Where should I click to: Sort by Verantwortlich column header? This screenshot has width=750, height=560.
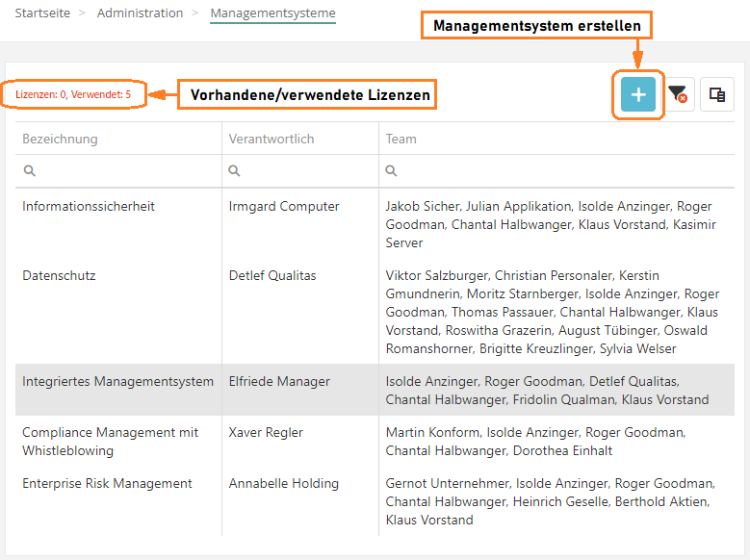point(272,139)
